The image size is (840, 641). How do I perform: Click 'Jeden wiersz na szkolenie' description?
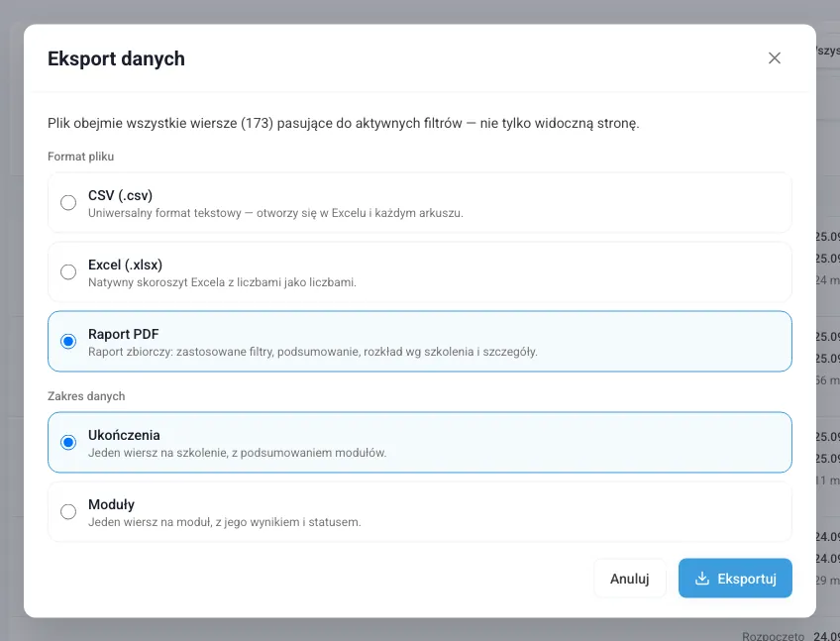(x=238, y=453)
